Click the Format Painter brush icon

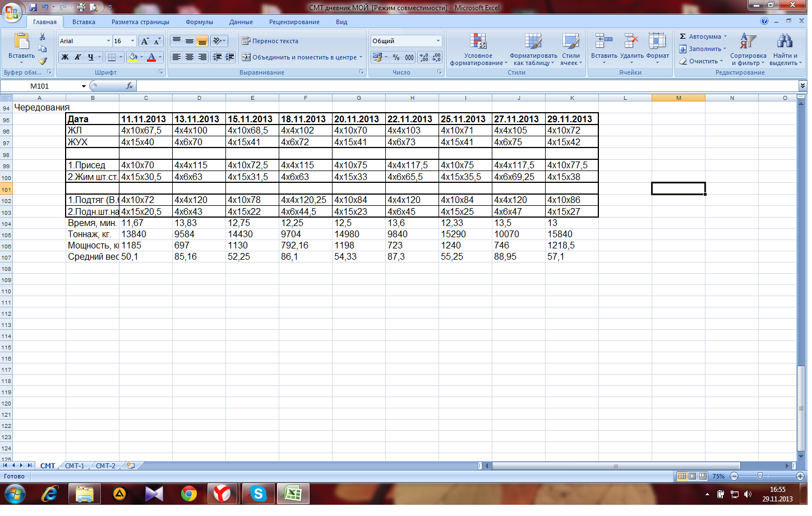43,61
